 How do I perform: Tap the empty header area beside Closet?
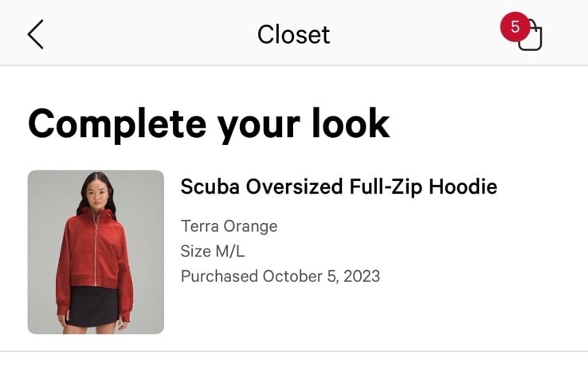413,33
